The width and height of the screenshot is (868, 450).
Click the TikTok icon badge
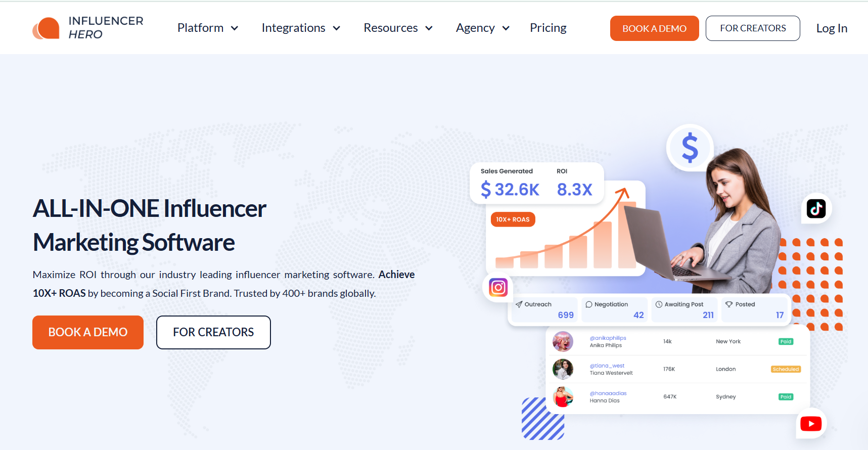pos(816,208)
